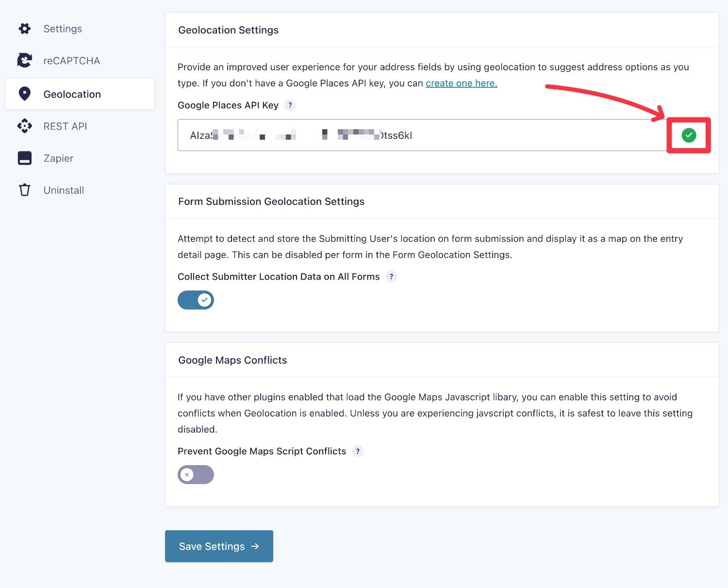The height and width of the screenshot is (588, 728).
Task: Select the REST API menu label
Action: click(x=65, y=126)
